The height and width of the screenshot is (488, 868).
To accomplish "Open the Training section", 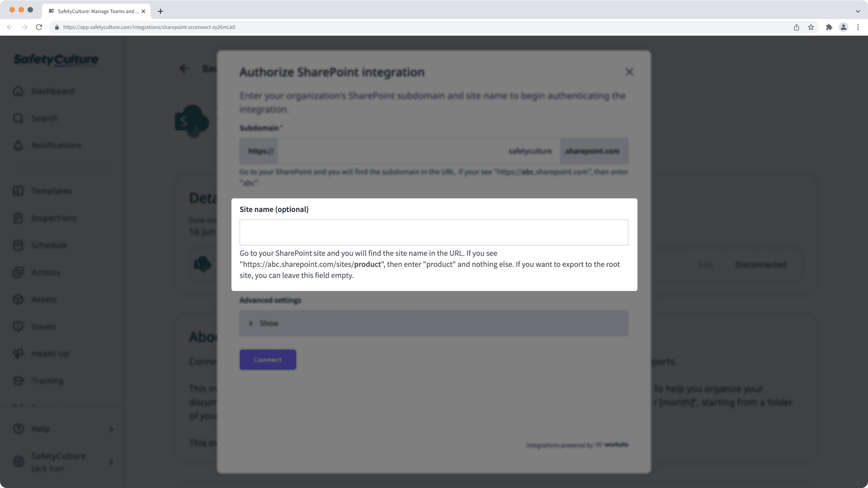I will click(x=47, y=380).
